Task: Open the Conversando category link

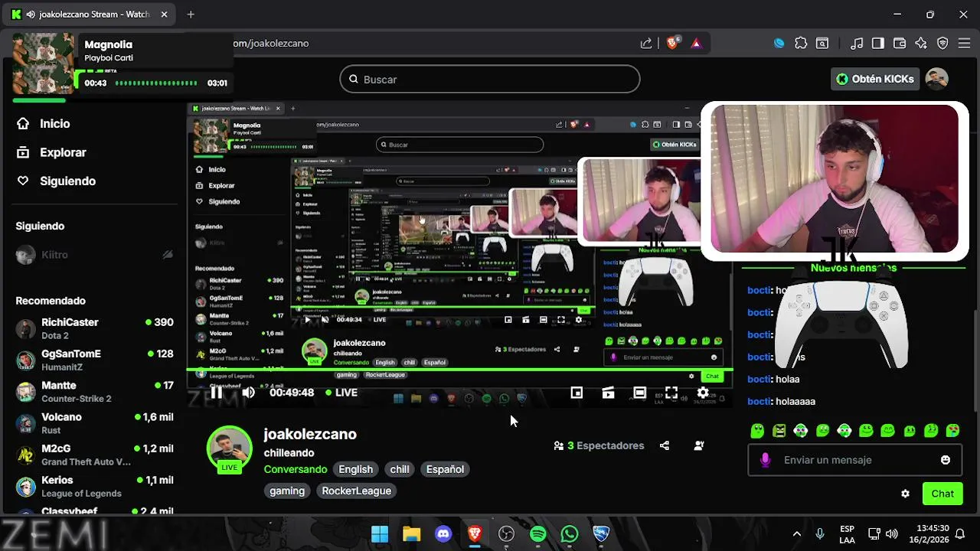Action: (296, 469)
